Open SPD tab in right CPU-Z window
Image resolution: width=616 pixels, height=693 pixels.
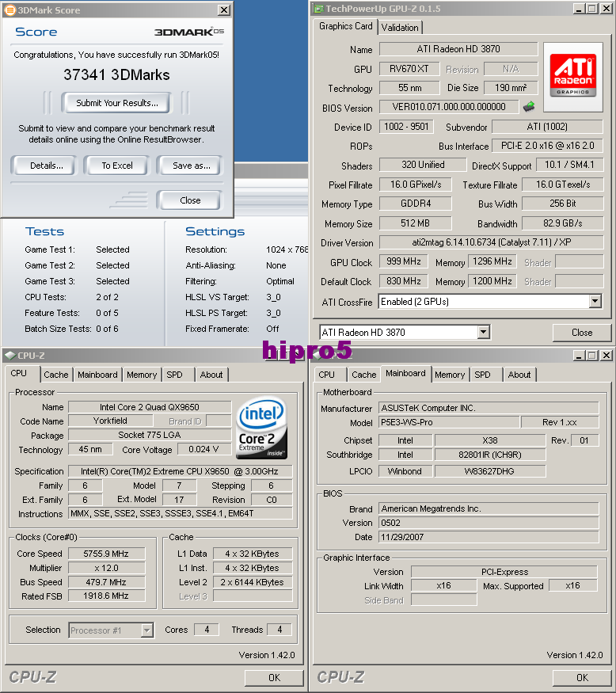click(x=482, y=375)
